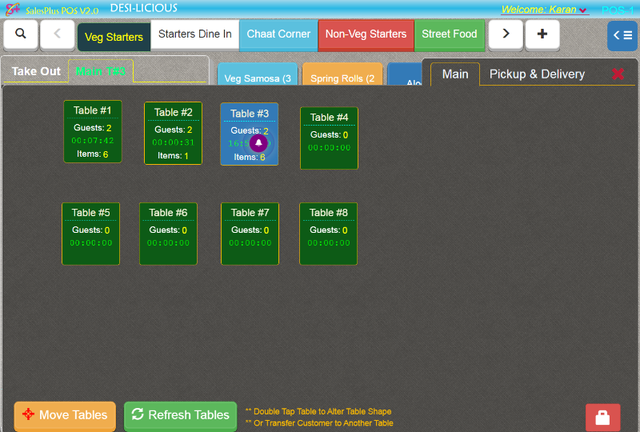Image resolution: width=640 pixels, height=432 pixels.
Task: Collapse side panel with blue arrow button
Action: coord(621,36)
